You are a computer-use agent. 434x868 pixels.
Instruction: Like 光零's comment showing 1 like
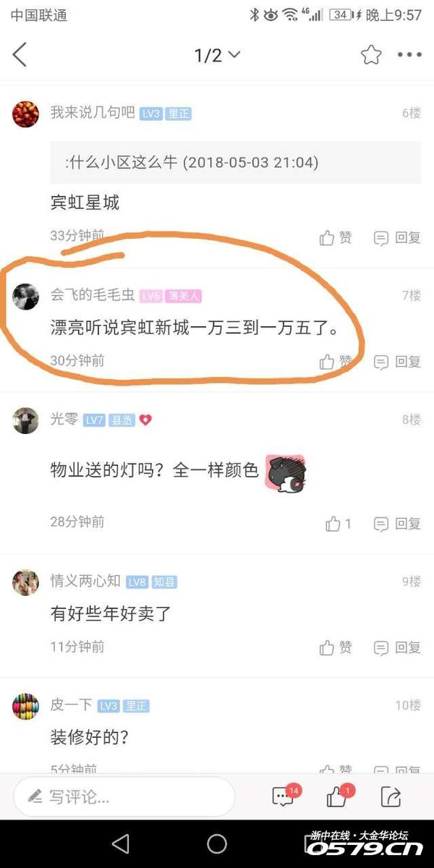pyautogui.click(x=337, y=523)
